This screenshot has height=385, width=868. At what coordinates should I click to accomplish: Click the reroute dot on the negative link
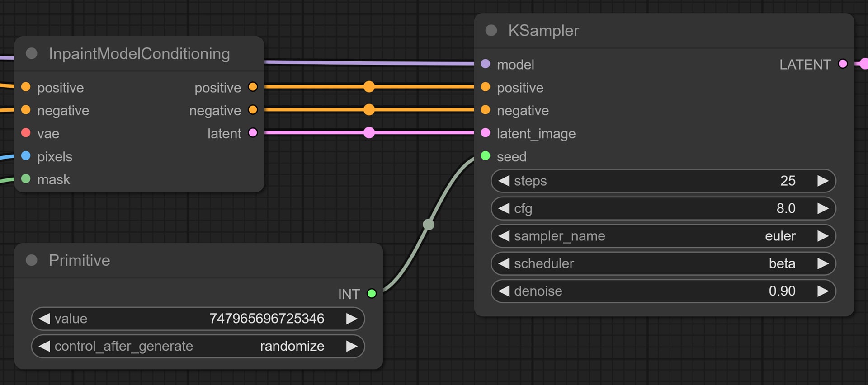pos(369,110)
